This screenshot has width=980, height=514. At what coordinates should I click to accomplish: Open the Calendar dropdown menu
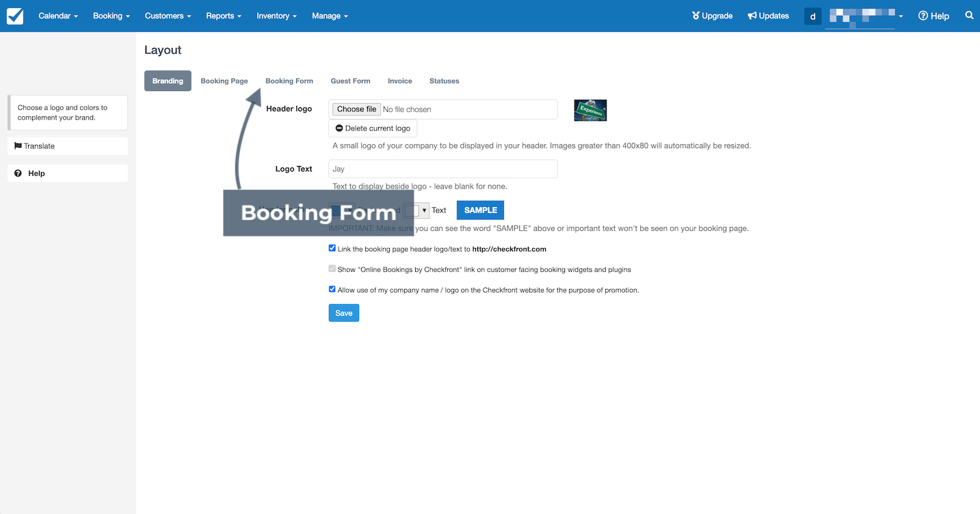coord(58,16)
